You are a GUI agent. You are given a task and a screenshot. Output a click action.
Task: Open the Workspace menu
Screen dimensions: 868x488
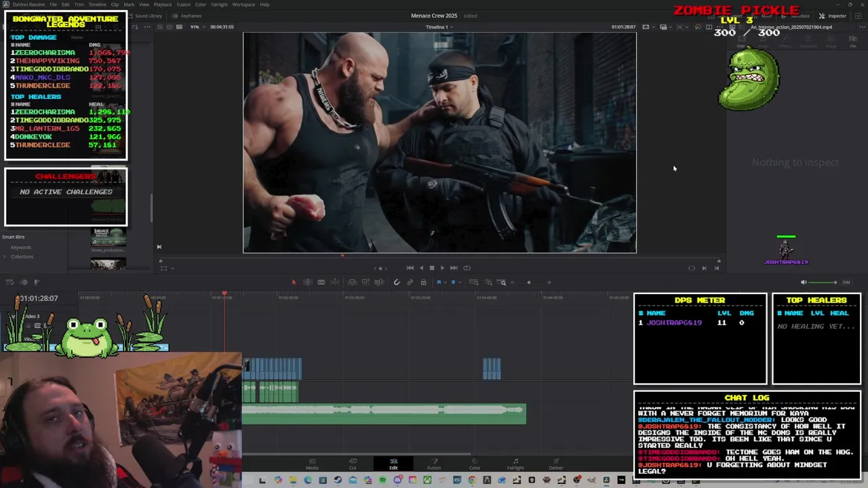point(243,5)
